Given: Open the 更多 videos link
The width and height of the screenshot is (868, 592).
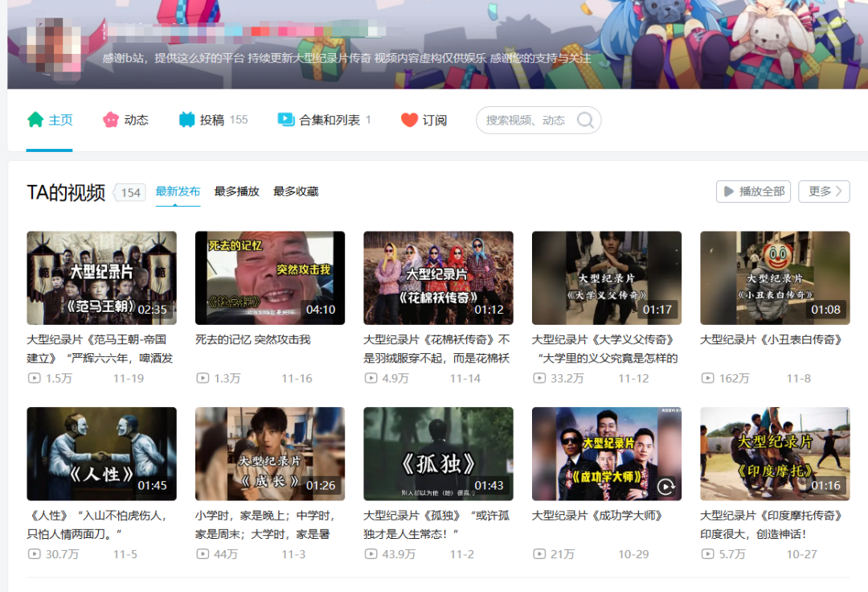Looking at the screenshot, I should click(824, 191).
